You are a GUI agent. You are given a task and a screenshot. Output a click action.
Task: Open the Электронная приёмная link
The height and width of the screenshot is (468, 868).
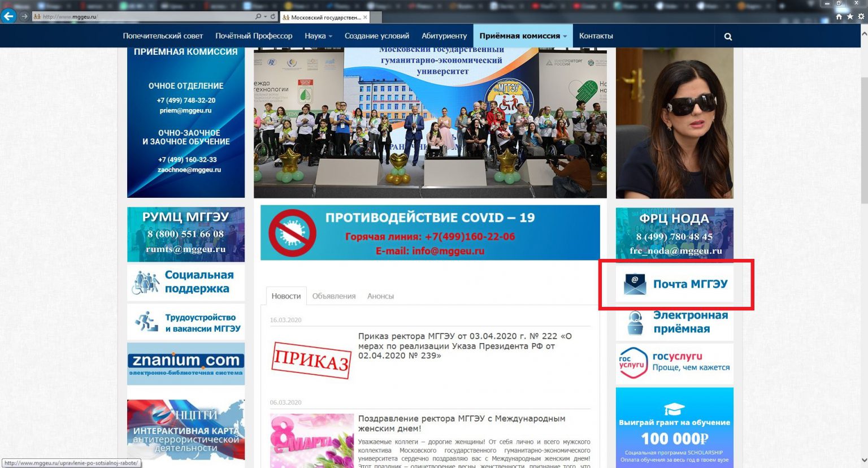[x=675, y=322]
